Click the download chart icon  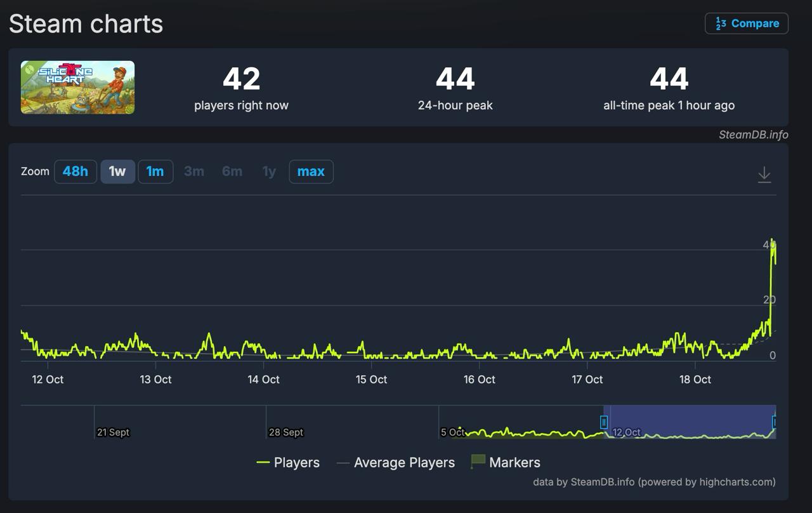tap(764, 175)
